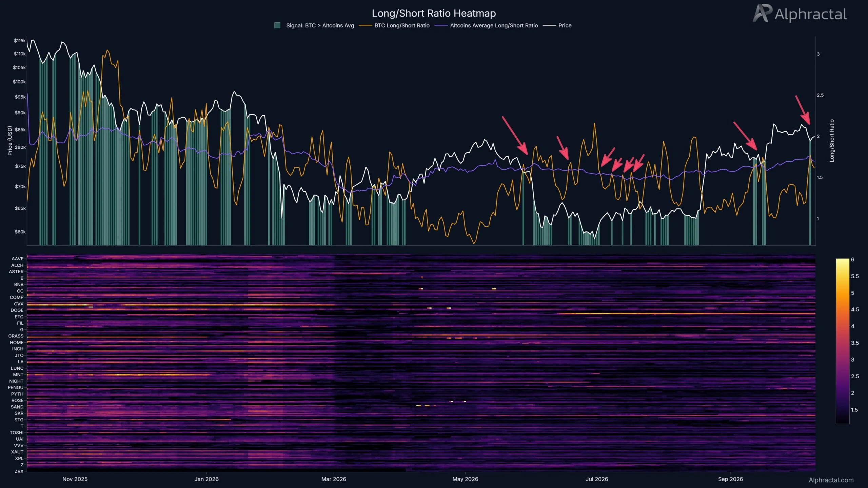Select the ZRX heatmap row label
This screenshot has width=868, height=488.
coord(19,471)
